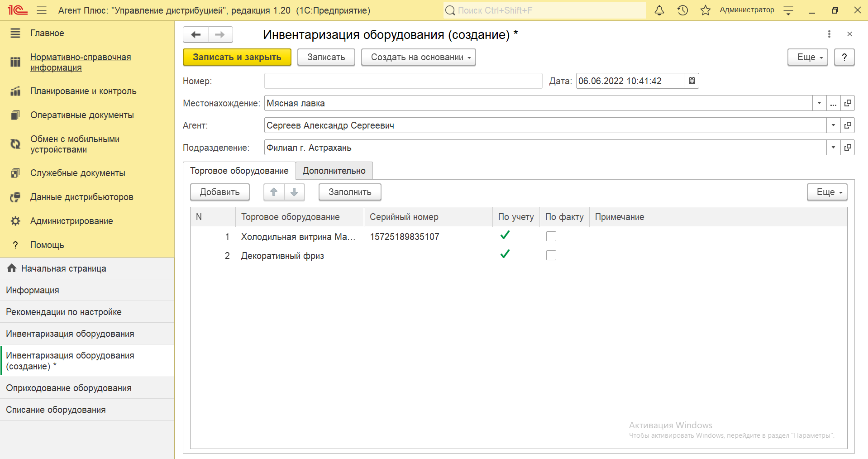Move row down with the down arrow
This screenshot has height=459, width=868.
coord(294,192)
